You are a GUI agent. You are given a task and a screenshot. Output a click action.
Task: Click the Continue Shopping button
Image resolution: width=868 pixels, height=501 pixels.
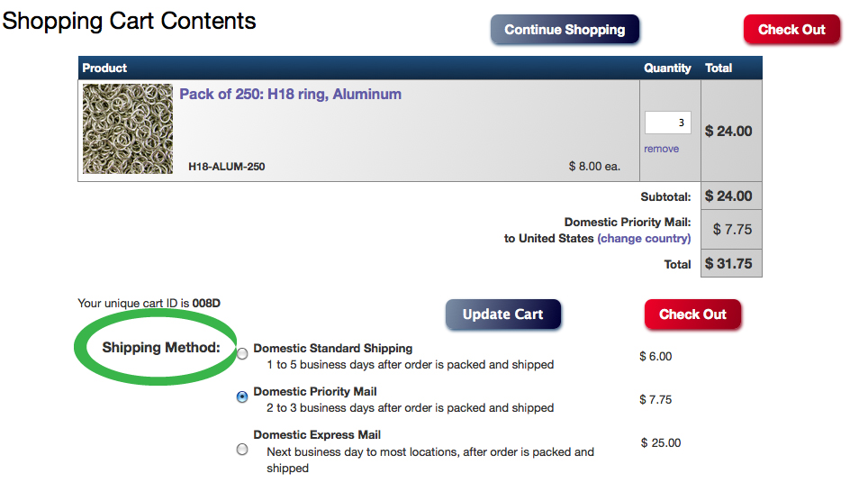click(565, 30)
